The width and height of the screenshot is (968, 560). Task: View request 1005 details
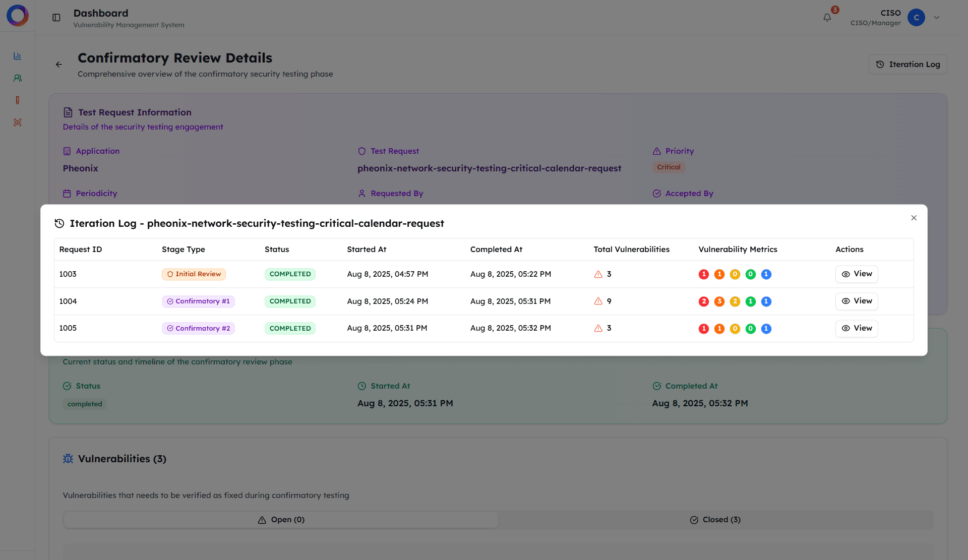click(857, 328)
